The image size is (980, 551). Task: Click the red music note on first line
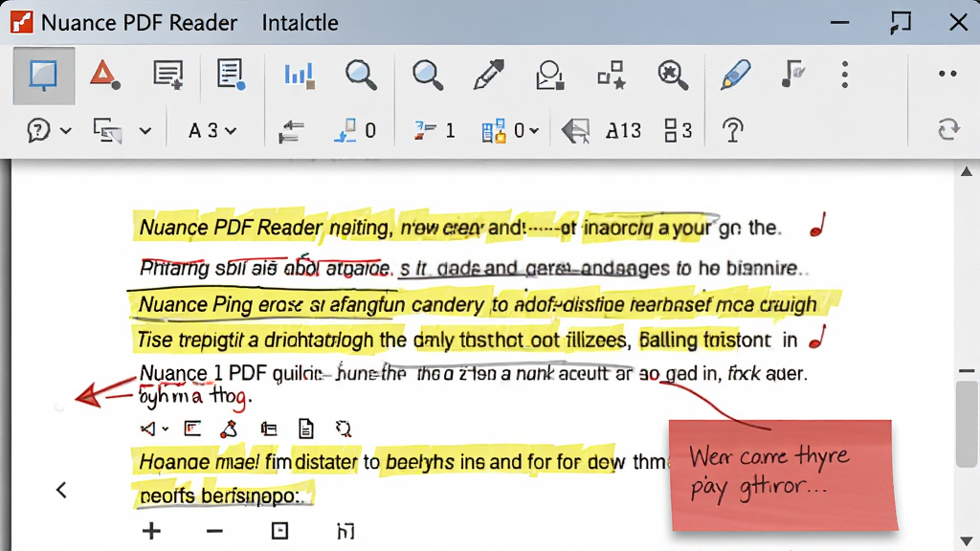(x=817, y=225)
